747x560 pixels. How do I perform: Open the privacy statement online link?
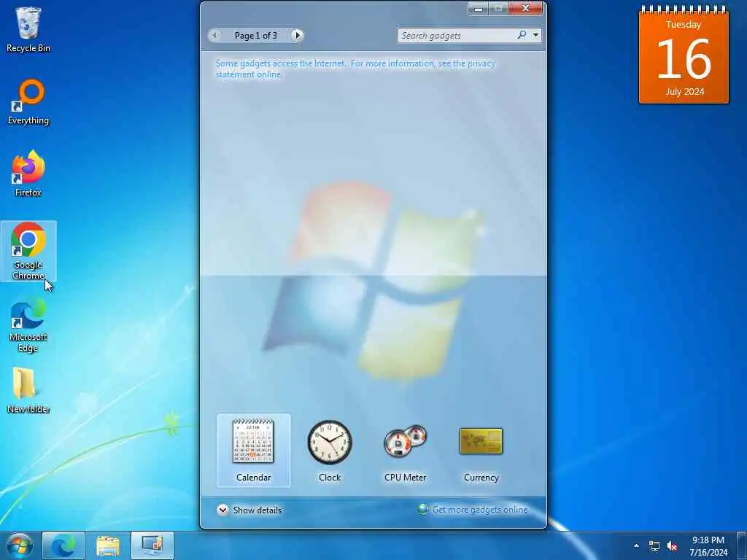[x=355, y=69]
